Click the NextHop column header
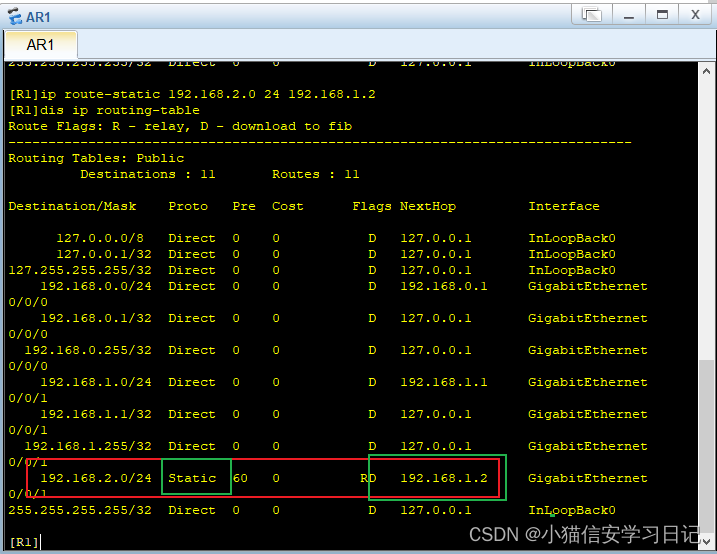This screenshot has width=717, height=554. 428,206
